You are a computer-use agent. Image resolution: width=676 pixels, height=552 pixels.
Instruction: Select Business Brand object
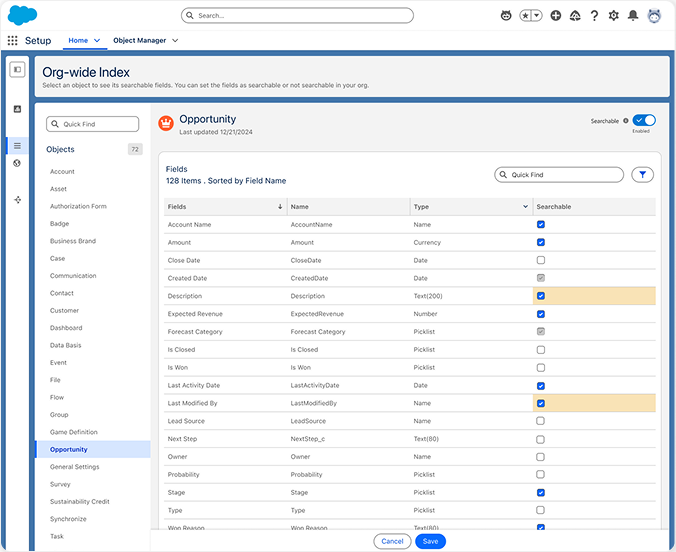(73, 241)
